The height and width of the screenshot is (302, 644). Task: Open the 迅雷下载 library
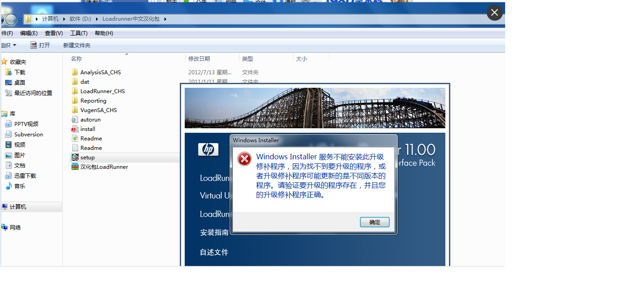[25, 176]
